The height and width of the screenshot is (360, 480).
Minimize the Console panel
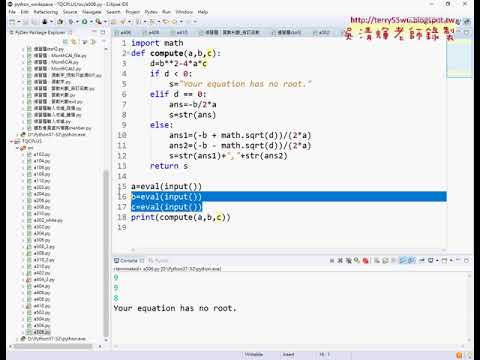click(458, 260)
